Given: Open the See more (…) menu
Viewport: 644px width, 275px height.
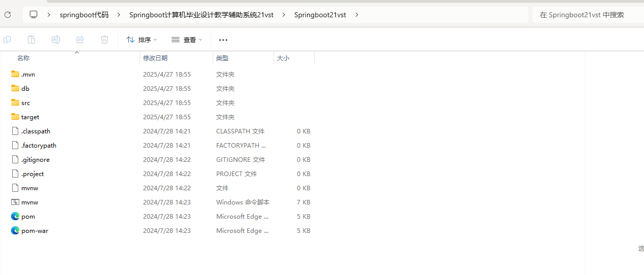Looking at the screenshot, I should [223, 40].
